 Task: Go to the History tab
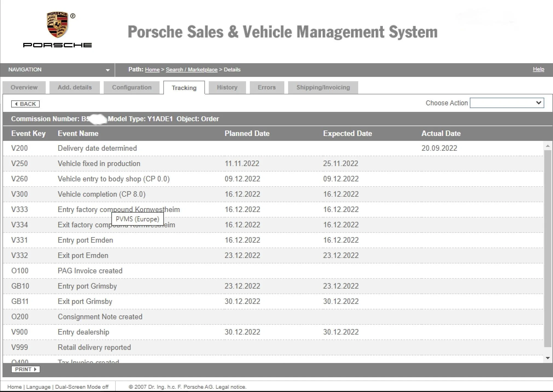tap(227, 88)
